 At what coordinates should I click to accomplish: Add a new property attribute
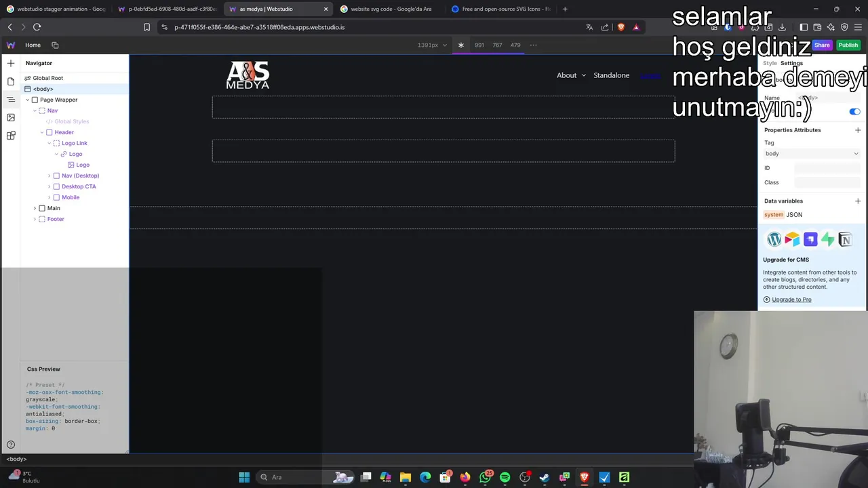click(858, 130)
